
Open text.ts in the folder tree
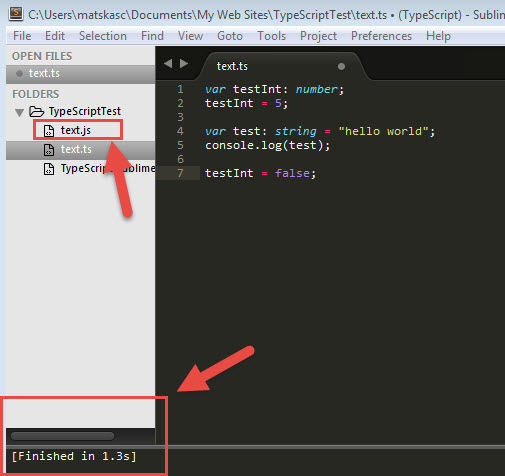click(76, 149)
